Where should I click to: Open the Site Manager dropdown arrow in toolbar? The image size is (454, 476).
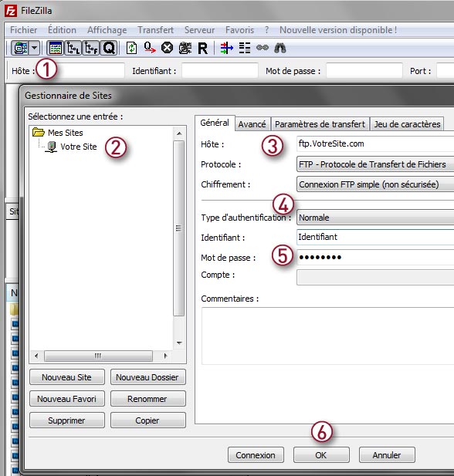(34, 48)
